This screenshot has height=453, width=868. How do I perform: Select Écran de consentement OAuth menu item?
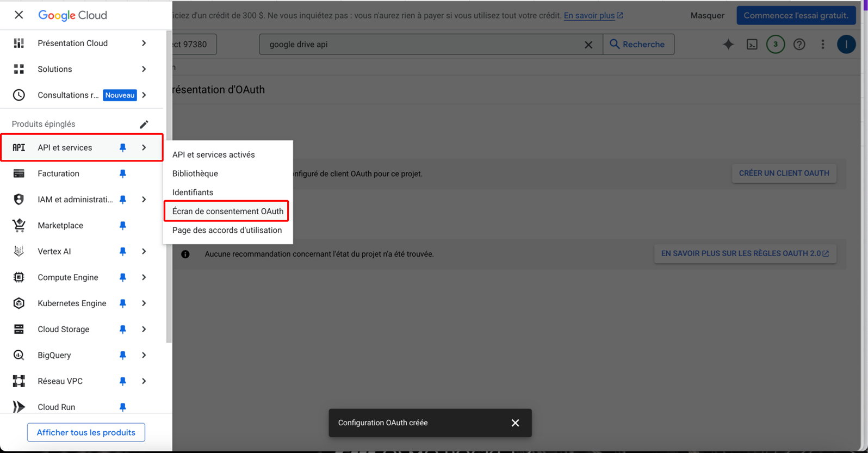pyautogui.click(x=227, y=211)
